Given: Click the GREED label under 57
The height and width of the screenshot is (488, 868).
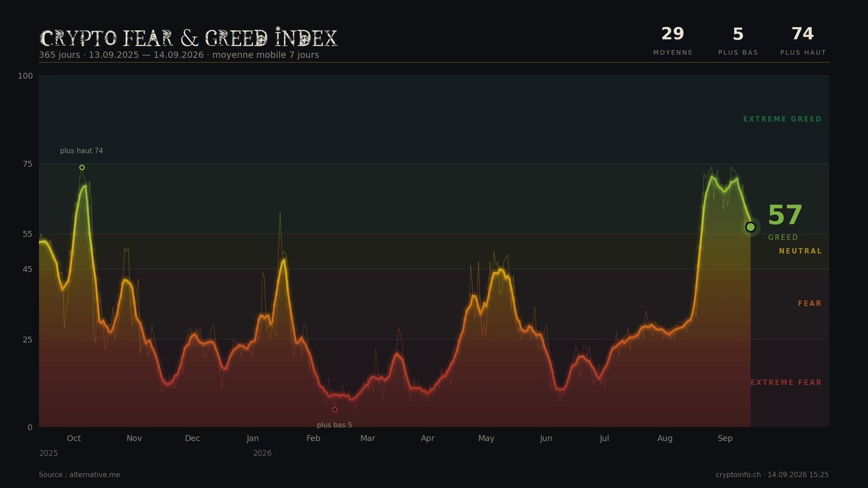Looking at the screenshot, I should tap(783, 237).
